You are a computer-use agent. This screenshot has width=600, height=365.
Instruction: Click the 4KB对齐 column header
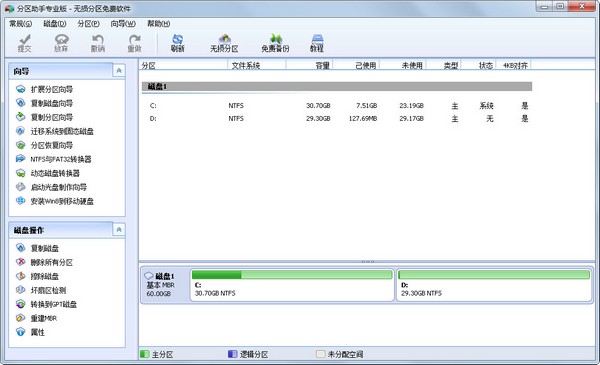[x=514, y=65]
